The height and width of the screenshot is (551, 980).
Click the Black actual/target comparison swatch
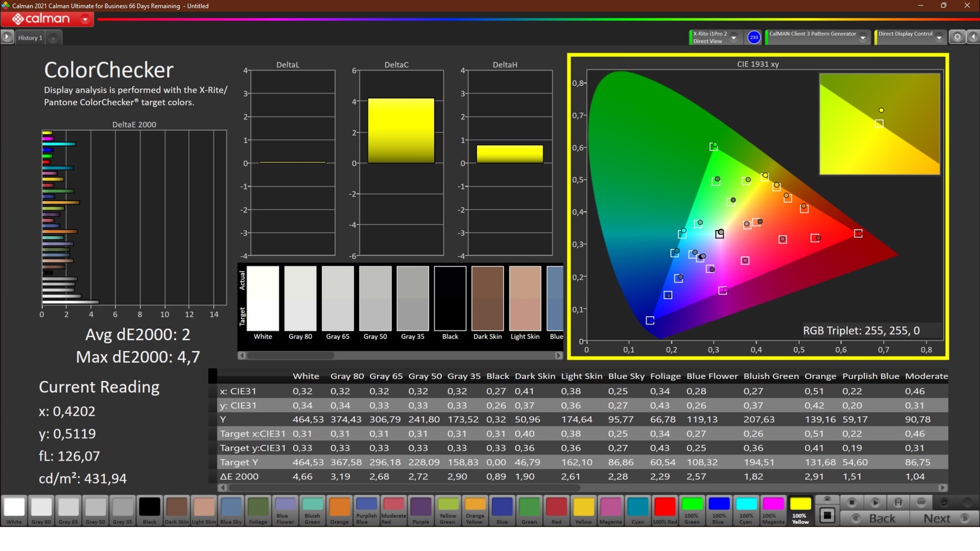click(x=450, y=298)
